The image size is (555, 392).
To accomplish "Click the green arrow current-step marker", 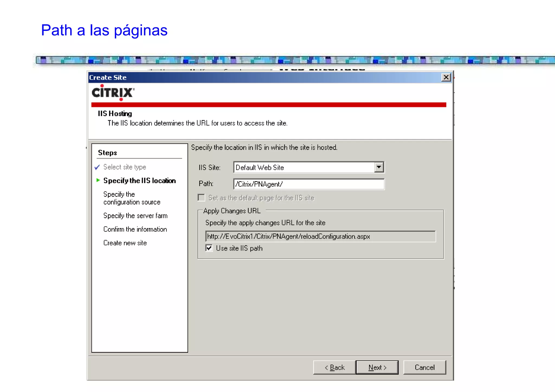I will (x=98, y=180).
